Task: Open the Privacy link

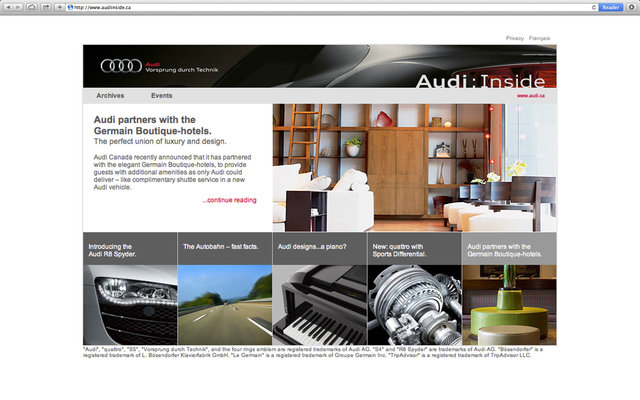Action: pos(515,38)
